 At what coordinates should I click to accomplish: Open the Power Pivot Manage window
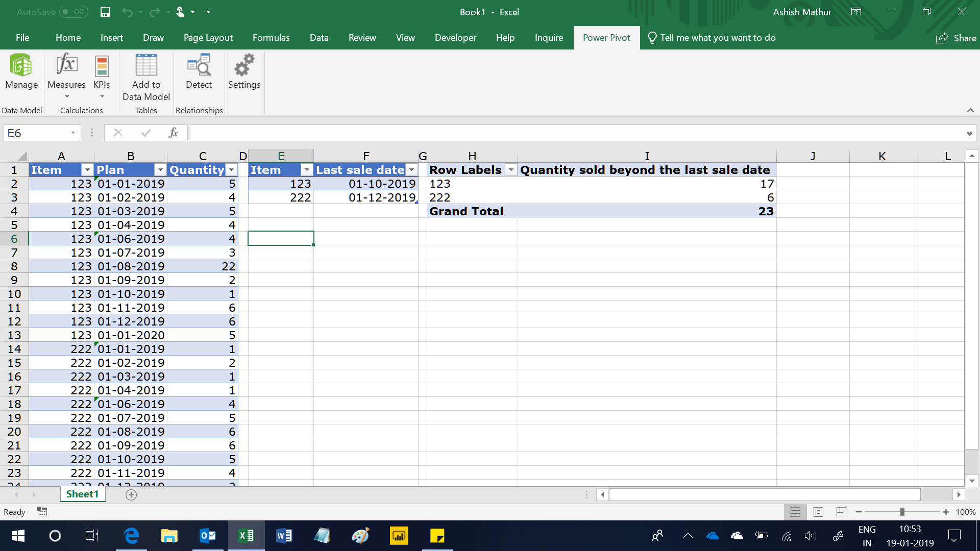pos(21,72)
